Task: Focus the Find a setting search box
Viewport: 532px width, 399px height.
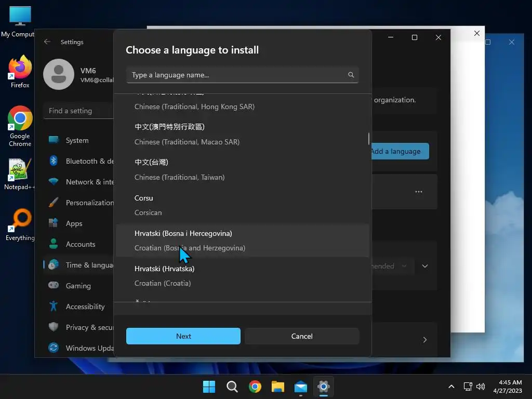Action: coord(79,111)
